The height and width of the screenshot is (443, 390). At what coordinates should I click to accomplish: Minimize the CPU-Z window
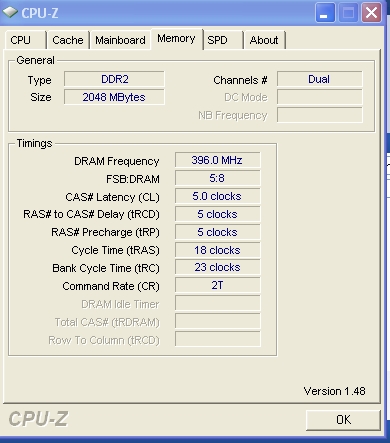[x=325, y=13]
